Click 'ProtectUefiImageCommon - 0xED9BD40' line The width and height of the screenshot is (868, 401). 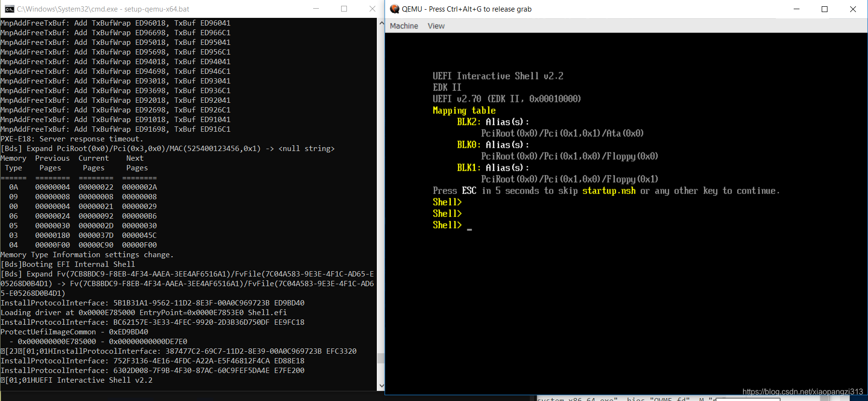coord(74,332)
